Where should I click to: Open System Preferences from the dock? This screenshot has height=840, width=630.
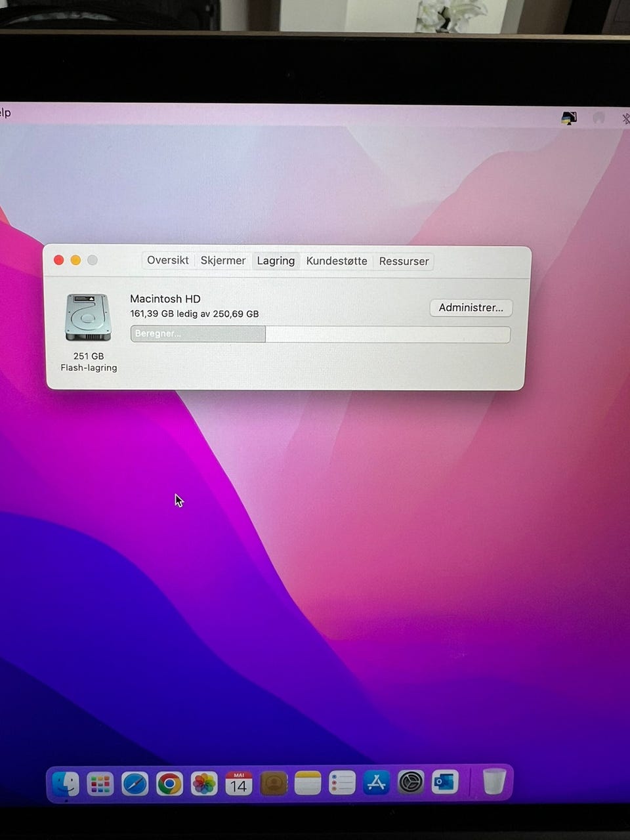[411, 783]
